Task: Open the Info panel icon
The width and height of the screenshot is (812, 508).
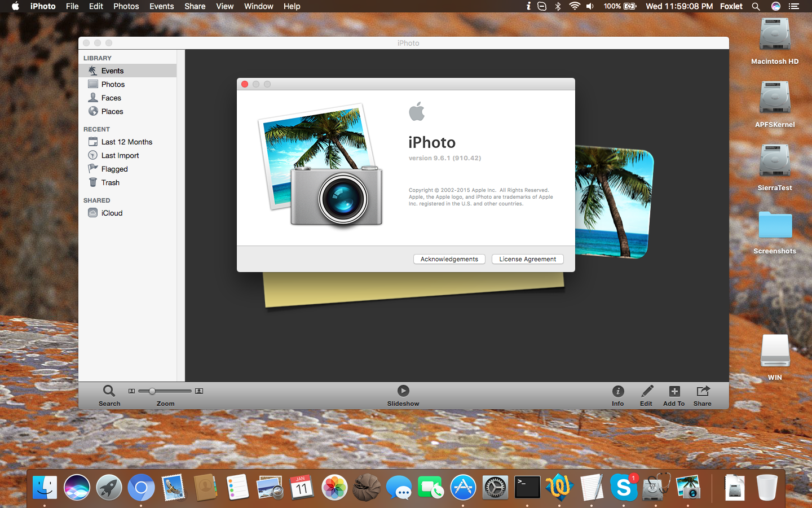Action: (x=618, y=391)
